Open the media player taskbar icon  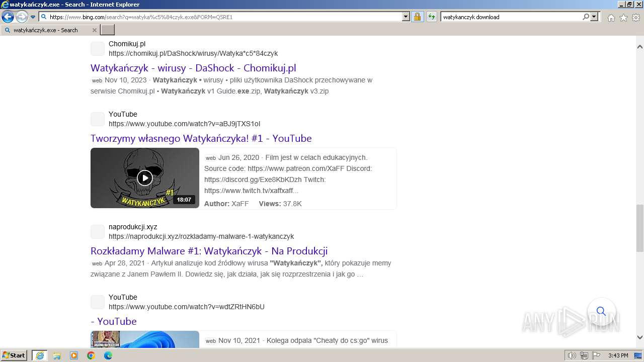pyautogui.click(x=74, y=355)
